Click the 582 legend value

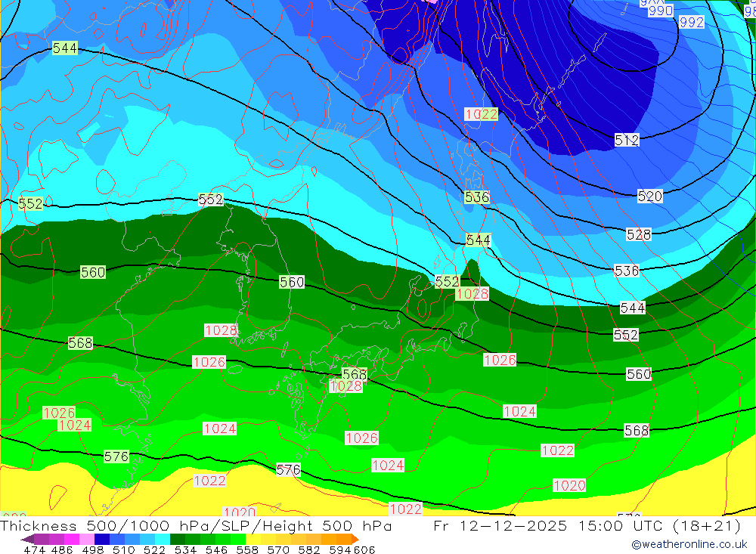(x=308, y=549)
